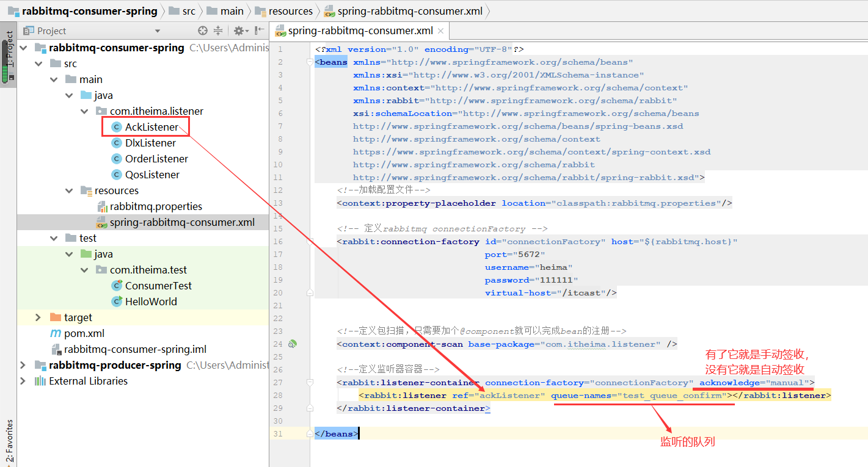The width and height of the screenshot is (868, 467).
Task: Click the orange target folder icon
Action: tap(56, 317)
